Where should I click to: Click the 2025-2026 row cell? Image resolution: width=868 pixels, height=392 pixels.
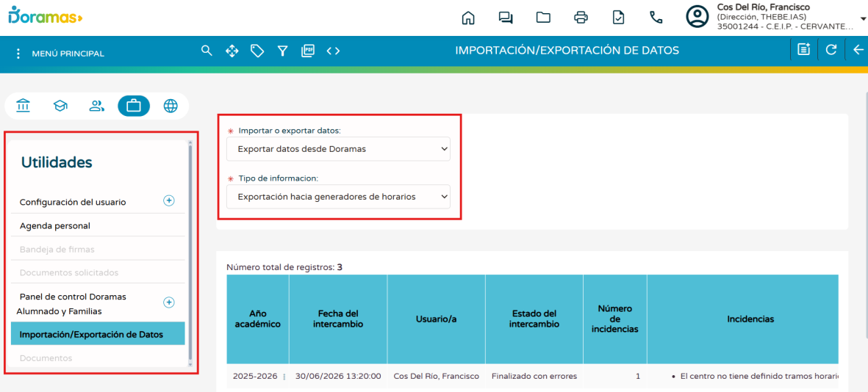click(257, 376)
